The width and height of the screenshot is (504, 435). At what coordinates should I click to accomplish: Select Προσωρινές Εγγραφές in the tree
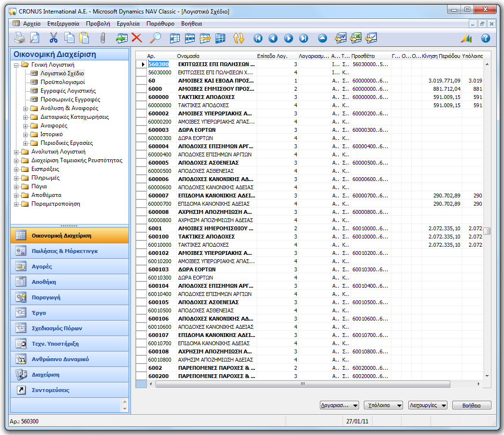71,99
